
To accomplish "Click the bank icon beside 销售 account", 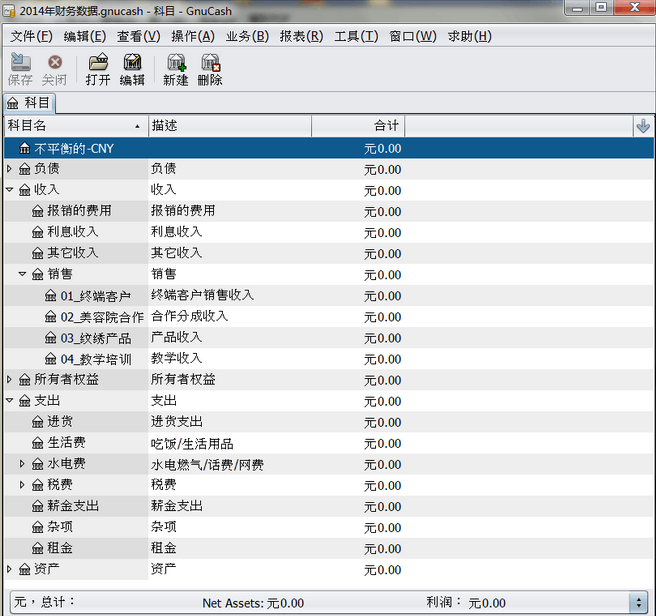I will 38,275.
